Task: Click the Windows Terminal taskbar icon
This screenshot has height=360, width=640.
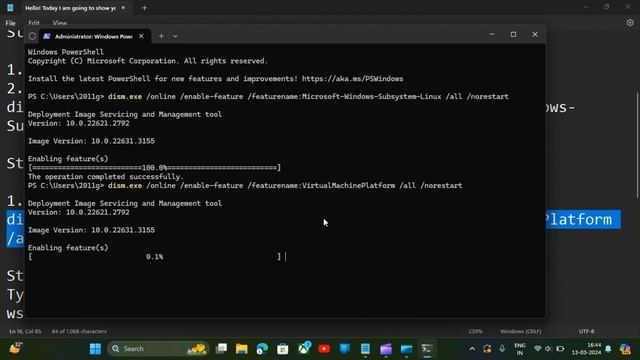Action: point(427,349)
